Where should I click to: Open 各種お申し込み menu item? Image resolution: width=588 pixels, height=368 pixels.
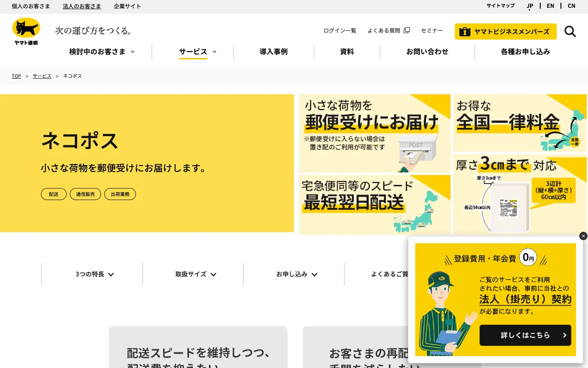coord(526,52)
